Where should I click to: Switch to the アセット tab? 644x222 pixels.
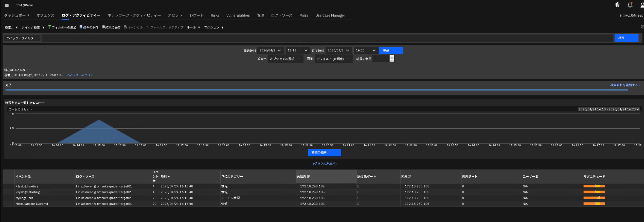175,15
